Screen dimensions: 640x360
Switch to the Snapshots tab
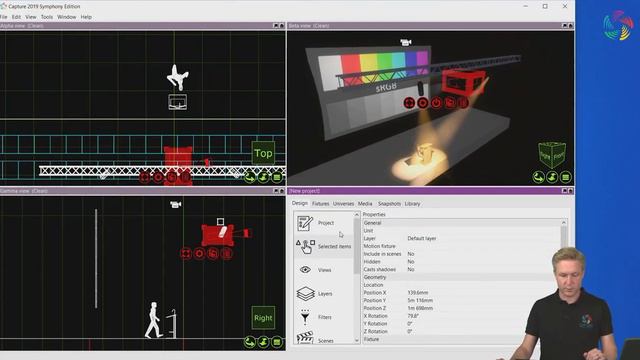tap(389, 204)
